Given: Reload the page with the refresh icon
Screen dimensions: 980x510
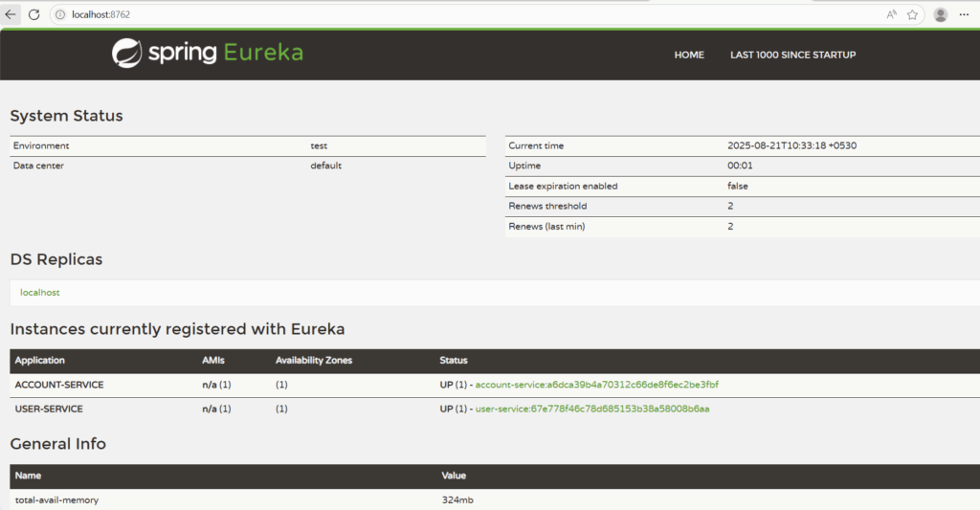Looking at the screenshot, I should click(x=33, y=14).
